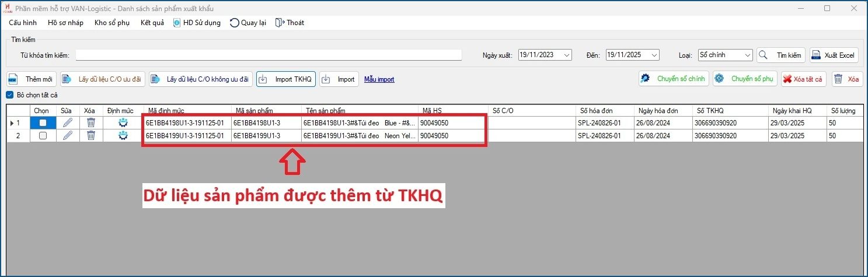The width and height of the screenshot is (868, 277).
Task: Click Xóa tất cả to delete all
Action: click(x=804, y=79)
